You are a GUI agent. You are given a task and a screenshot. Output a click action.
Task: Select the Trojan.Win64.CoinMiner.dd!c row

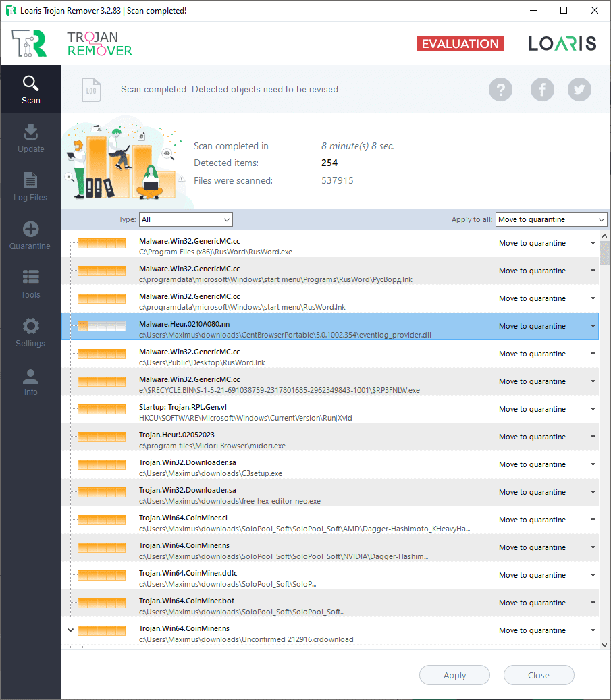tap(330, 575)
